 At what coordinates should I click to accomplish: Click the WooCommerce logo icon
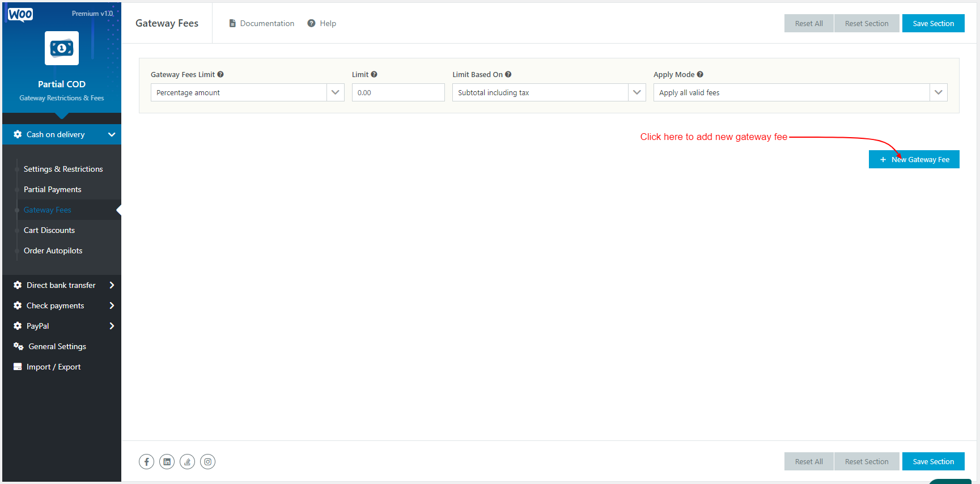coord(20,14)
